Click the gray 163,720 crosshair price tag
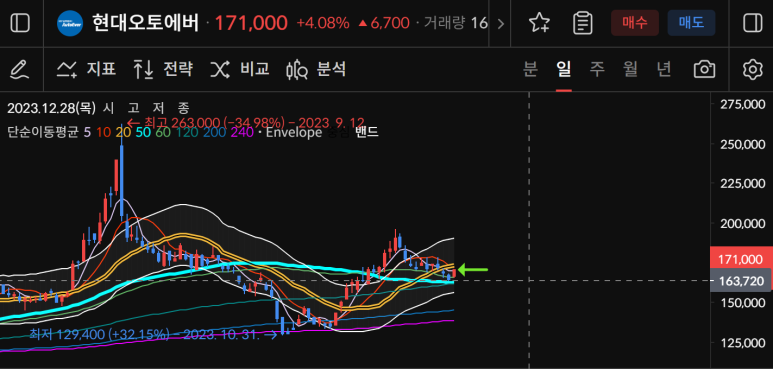 (741, 281)
